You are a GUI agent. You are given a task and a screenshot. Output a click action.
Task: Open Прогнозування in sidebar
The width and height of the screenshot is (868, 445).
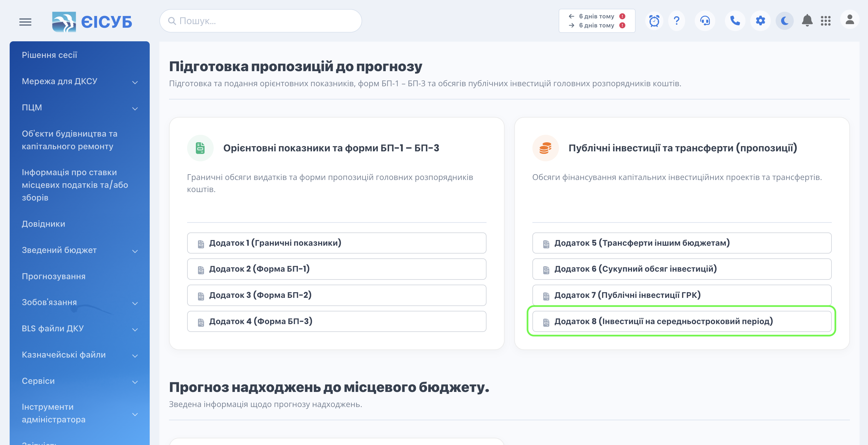54,276
